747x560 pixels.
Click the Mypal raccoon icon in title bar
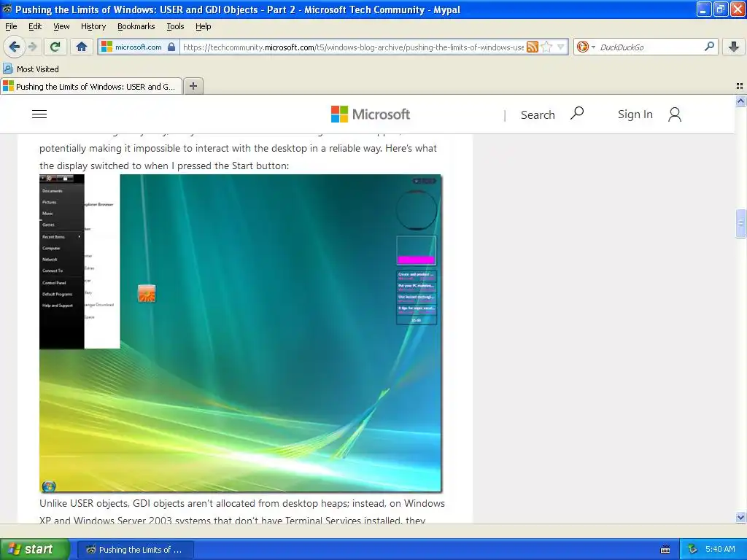7,9
